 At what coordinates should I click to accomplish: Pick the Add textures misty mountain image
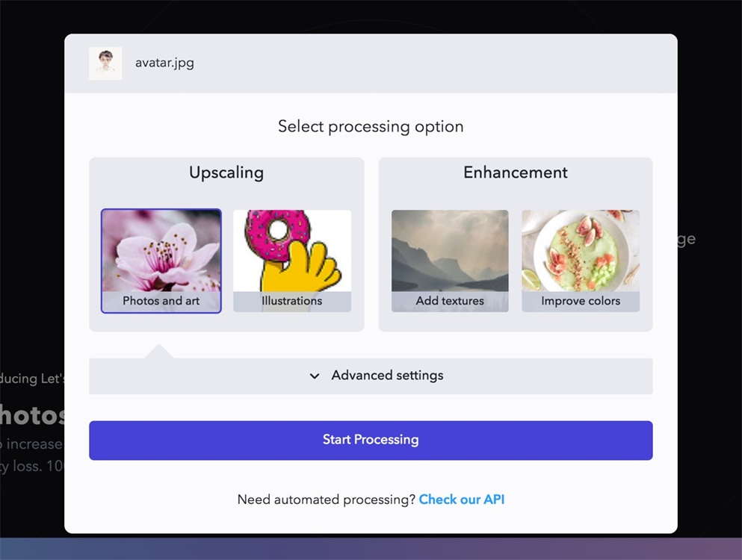point(450,251)
